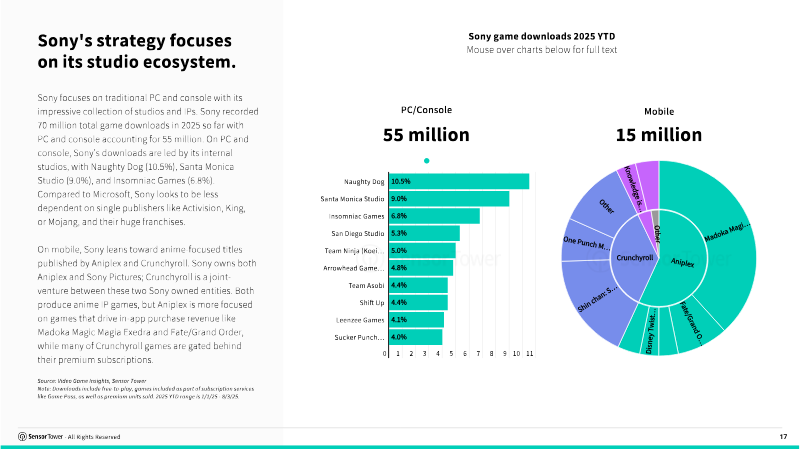Select the Naughty Dog 10.5% bar

(x=459, y=181)
